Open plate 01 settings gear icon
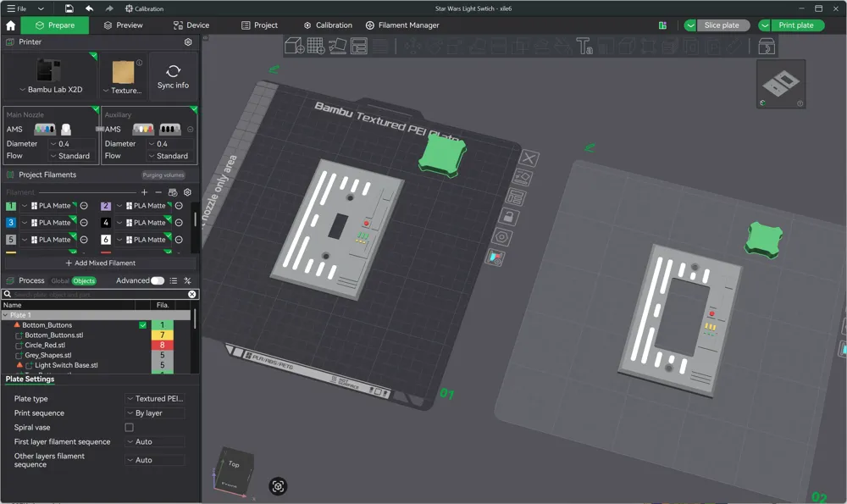 tap(502, 237)
